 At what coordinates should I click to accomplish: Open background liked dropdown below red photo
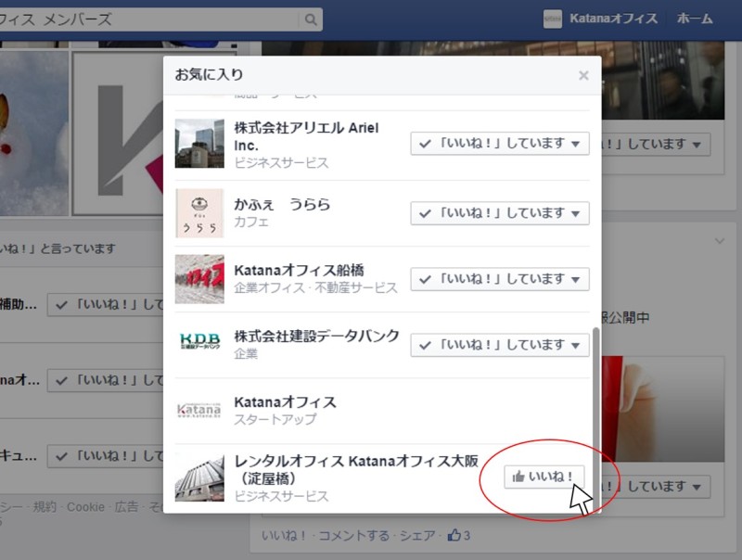[656, 487]
